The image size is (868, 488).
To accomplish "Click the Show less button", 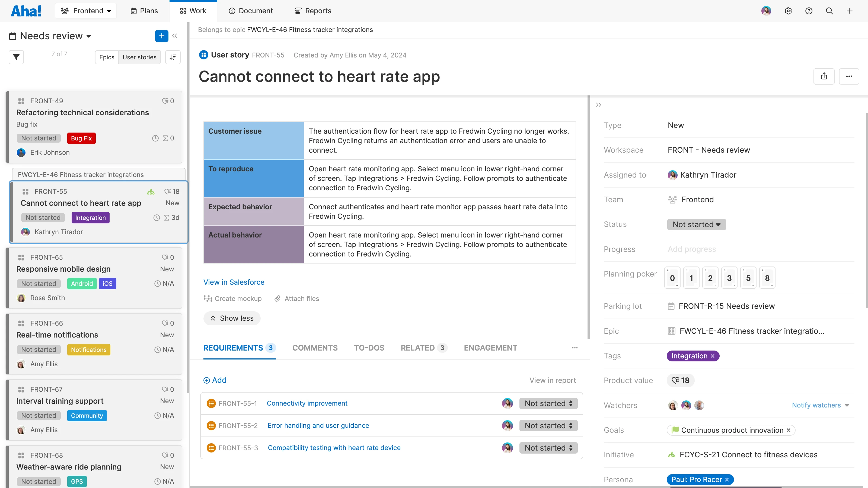I will (x=232, y=318).
